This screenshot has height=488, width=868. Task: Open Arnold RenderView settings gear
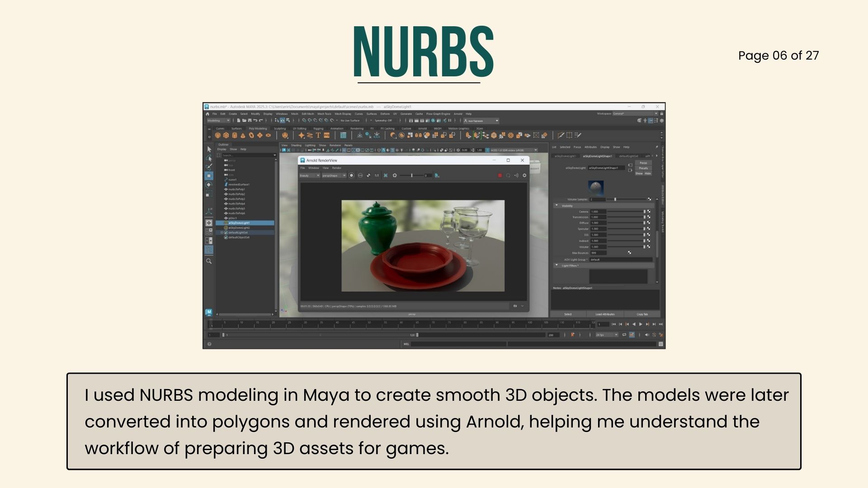click(524, 175)
